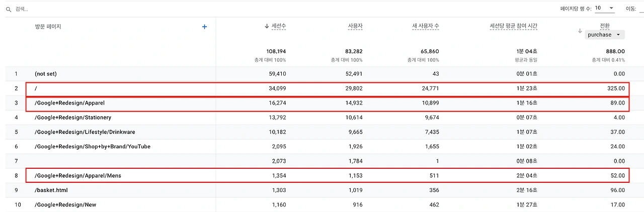Click sessions value 13,792

(277, 118)
